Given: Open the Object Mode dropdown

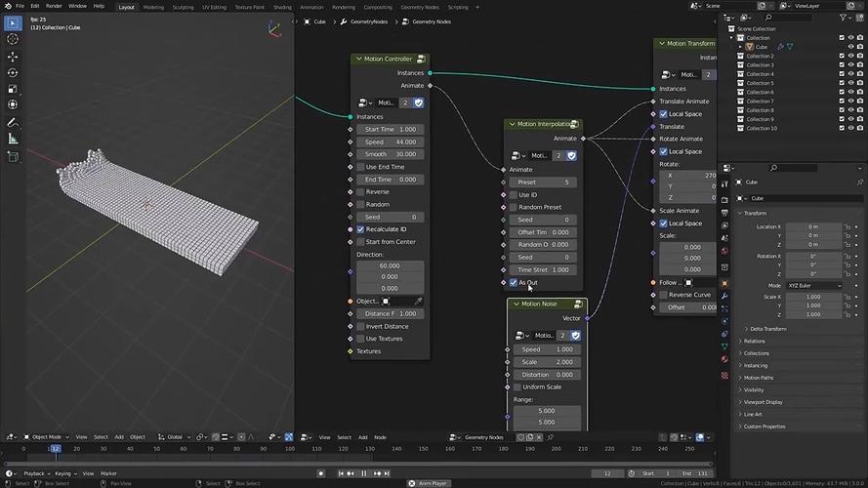Looking at the screenshot, I should [x=46, y=437].
